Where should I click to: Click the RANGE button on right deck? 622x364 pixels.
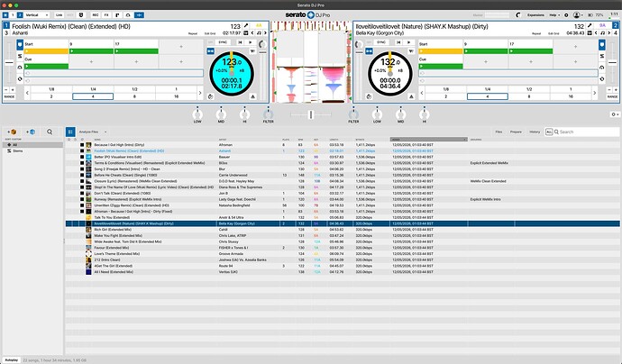[x=612, y=96]
